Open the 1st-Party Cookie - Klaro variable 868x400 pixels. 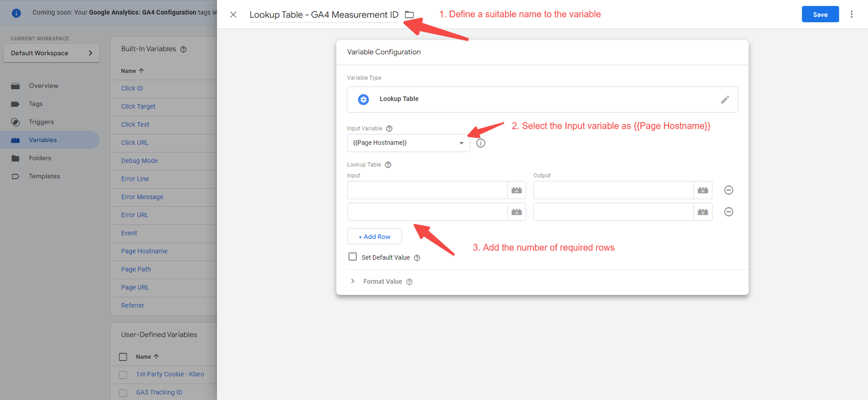170,374
